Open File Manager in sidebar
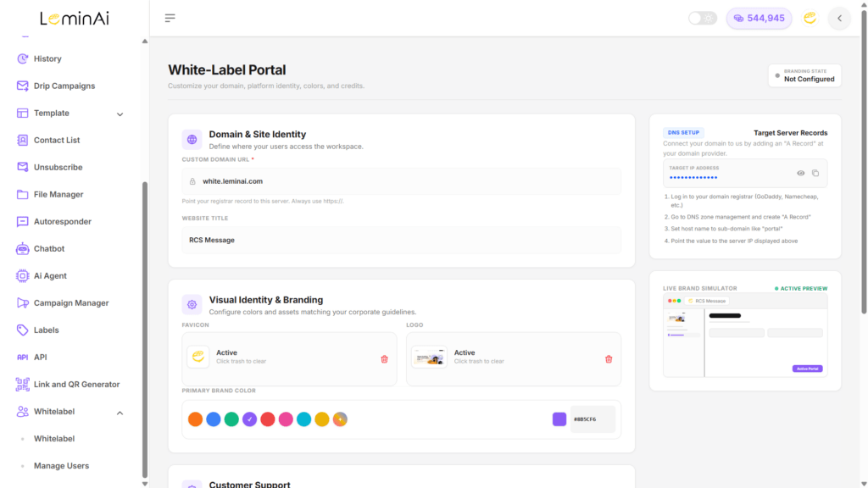Viewport: 868px width, 488px height. click(58, 194)
